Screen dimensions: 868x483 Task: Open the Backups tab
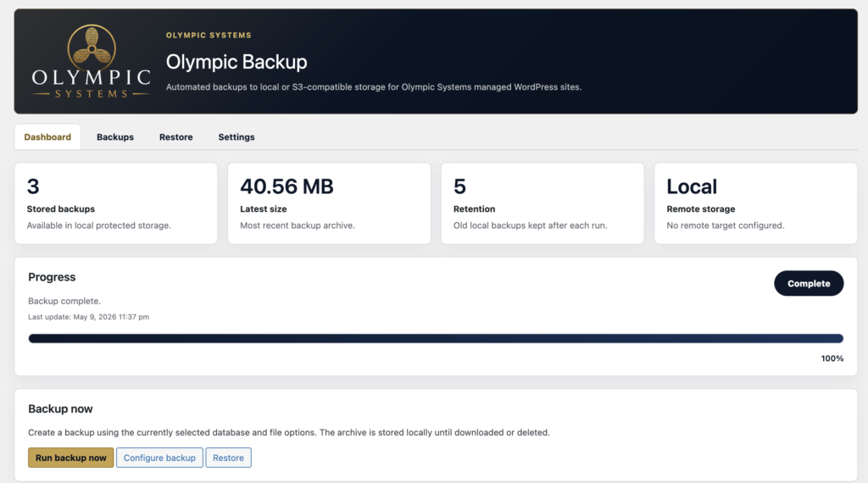coord(115,136)
